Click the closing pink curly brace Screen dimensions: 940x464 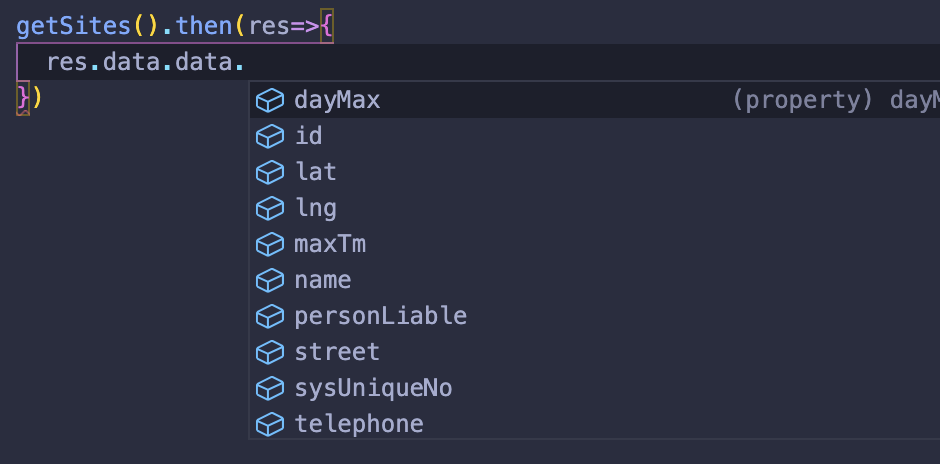pyautogui.click(x=22, y=97)
